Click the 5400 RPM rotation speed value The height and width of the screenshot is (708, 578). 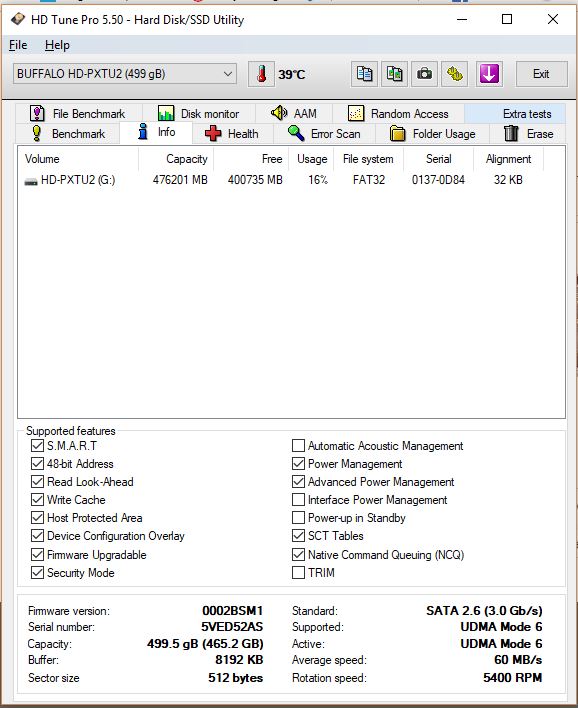point(513,677)
